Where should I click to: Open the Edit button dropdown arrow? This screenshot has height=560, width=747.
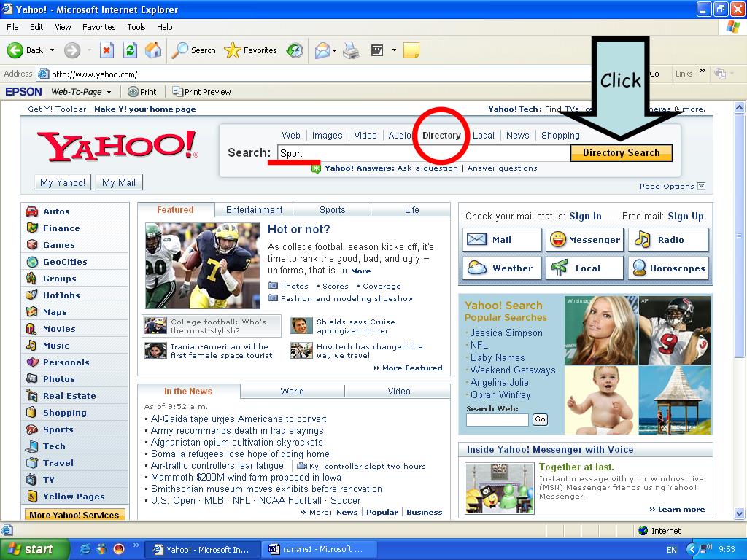pyautogui.click(x=394, y=50)
